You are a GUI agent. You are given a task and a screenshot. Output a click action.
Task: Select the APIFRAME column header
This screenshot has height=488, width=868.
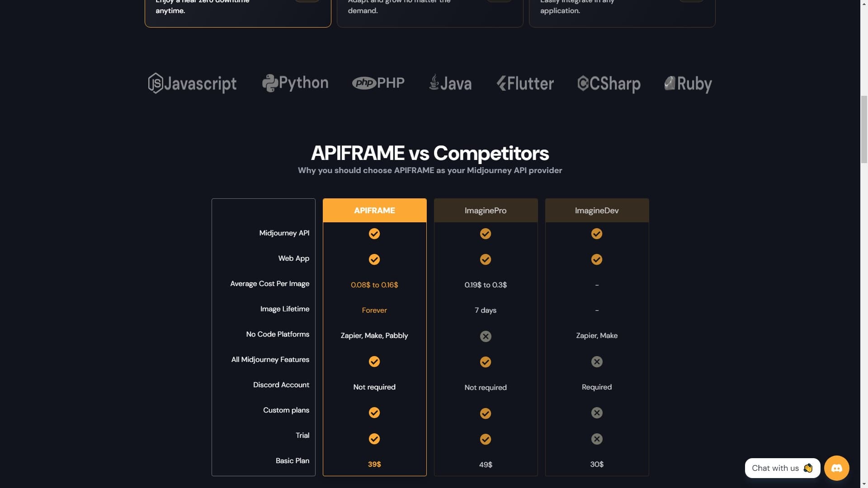pos(374,210)
